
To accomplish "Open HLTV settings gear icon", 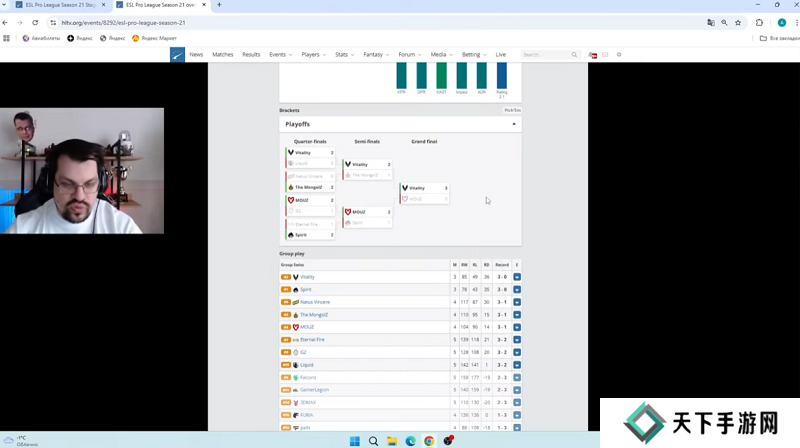I will coord(619,55).
